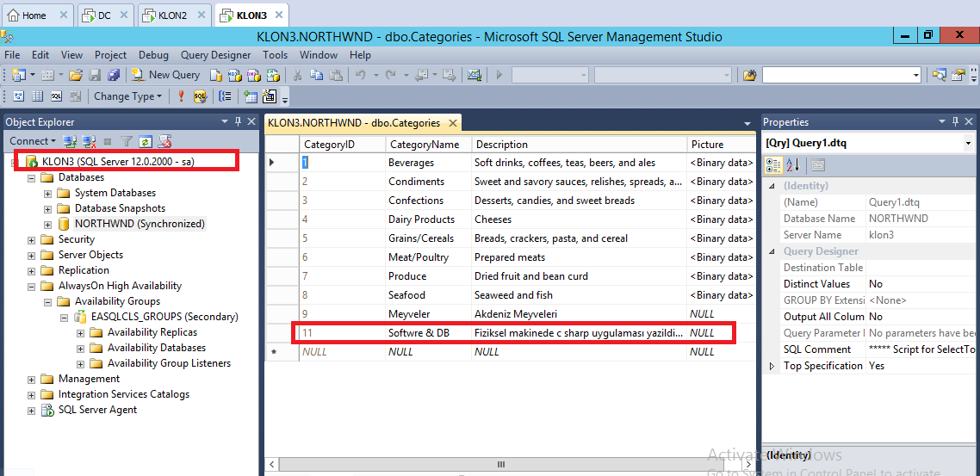
Task: Open the Query1.dtq object dropdown in Properties
Action: pos(968,143)
